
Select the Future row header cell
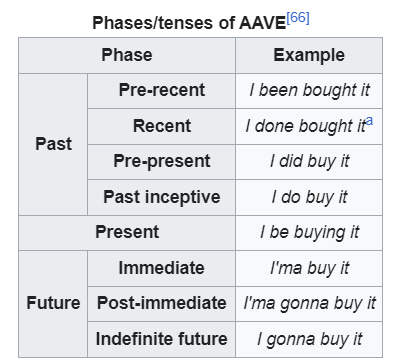[53, 304]
